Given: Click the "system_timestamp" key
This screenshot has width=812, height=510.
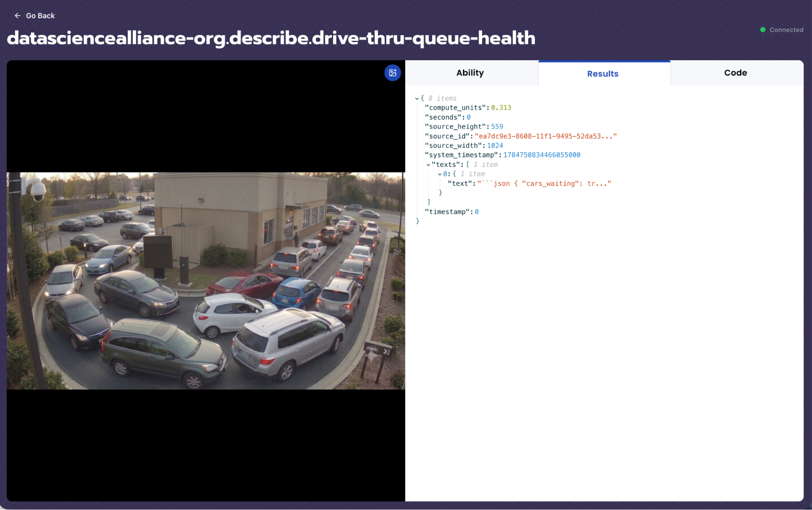Looking at the screenshot, I should click(461, 155).
